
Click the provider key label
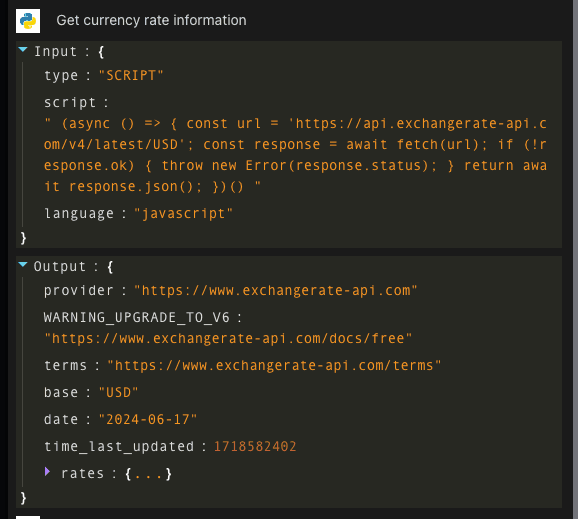(x=79, y=290)
